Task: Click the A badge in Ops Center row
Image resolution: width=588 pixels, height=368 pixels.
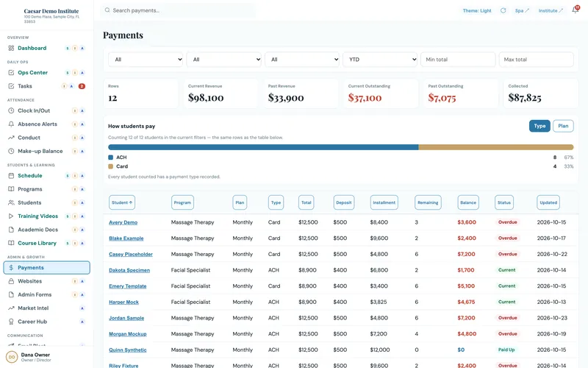Action: click(82, 73)
